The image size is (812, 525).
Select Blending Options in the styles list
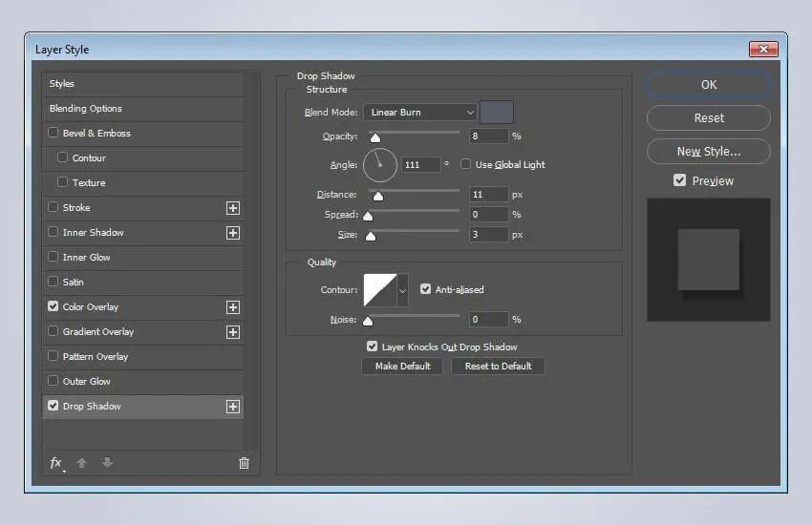pyautogui.click(x=86, y=109)
